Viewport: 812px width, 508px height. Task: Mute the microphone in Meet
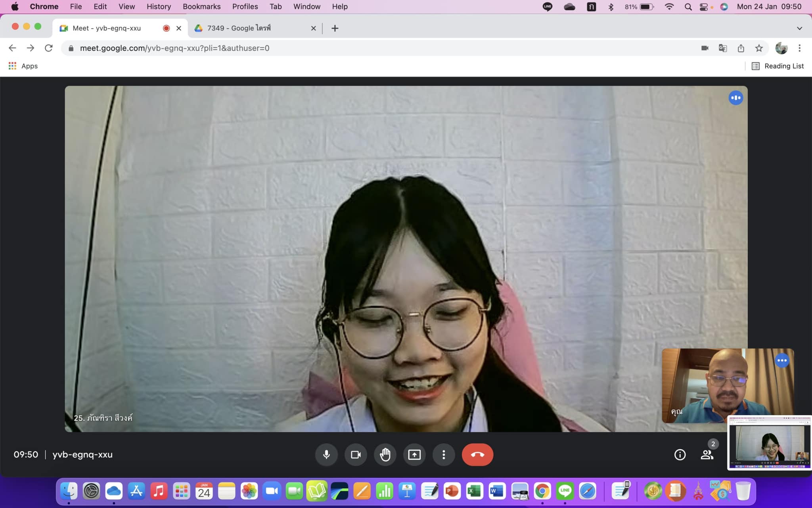[326, 454]
